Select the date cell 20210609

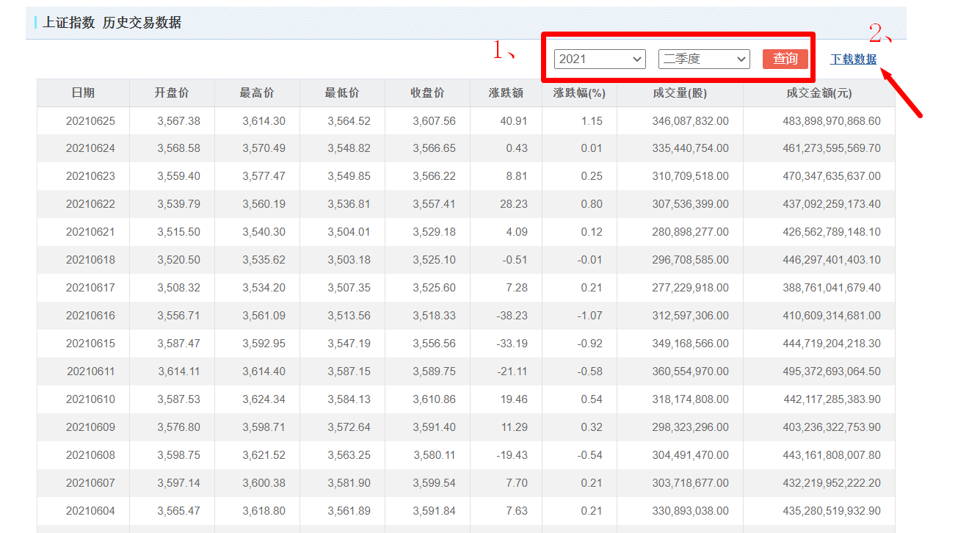coord(90,428)
